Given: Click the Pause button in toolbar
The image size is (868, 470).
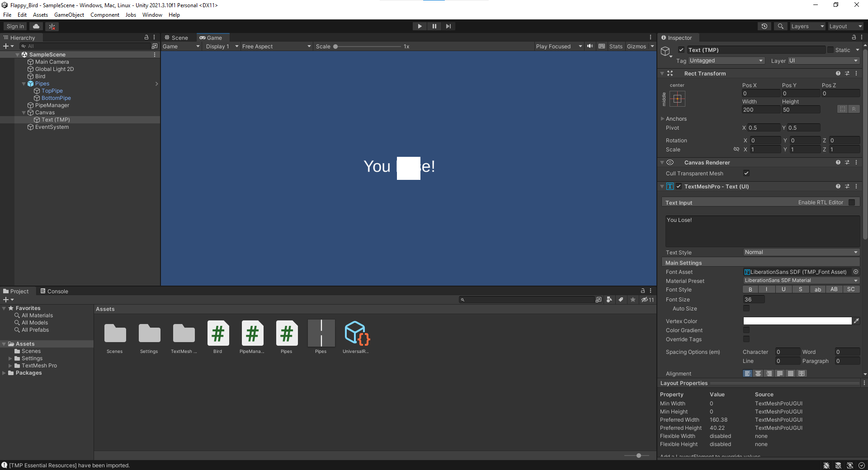Looking at the screenshot, I should (x=434, y=26).
